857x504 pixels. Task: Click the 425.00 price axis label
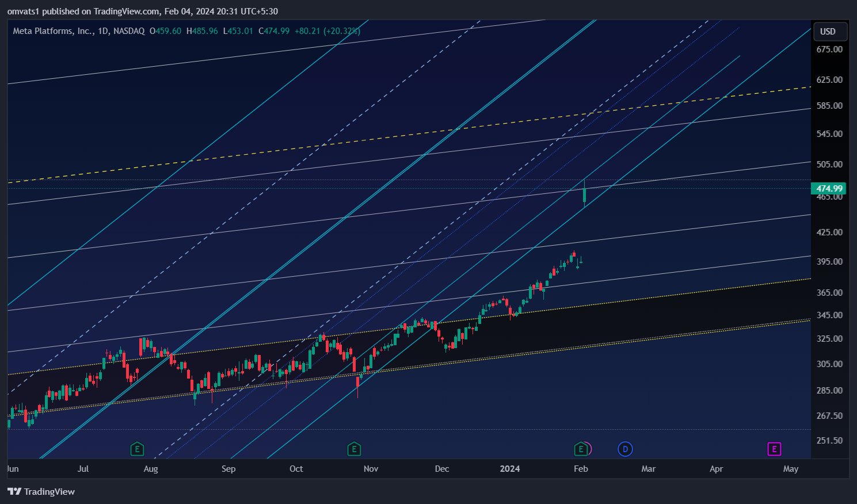tap(829, 232)
